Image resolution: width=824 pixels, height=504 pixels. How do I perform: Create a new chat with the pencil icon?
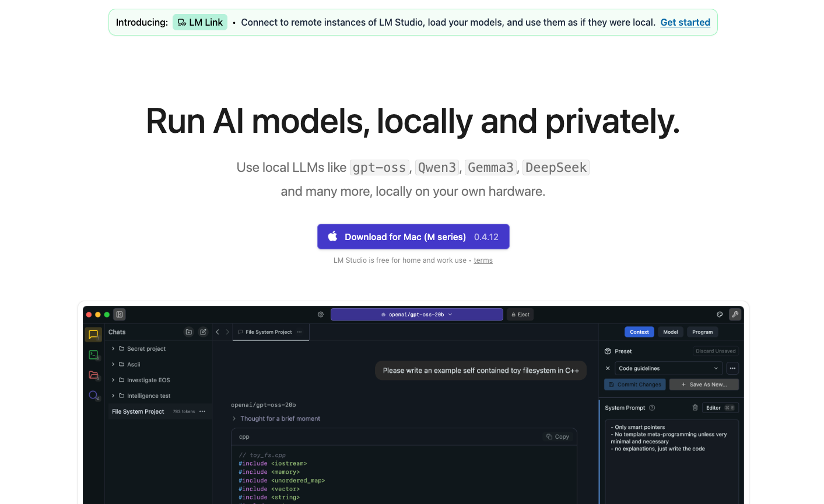pos(203,332)
